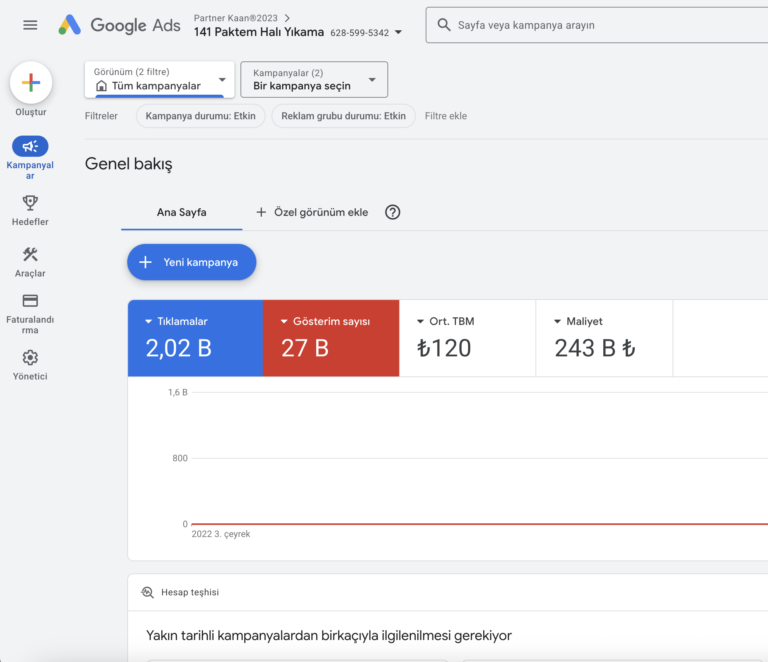Click help question mark icon
The height and width of the screenshot is (662, 768).
[x=392, y=212]
